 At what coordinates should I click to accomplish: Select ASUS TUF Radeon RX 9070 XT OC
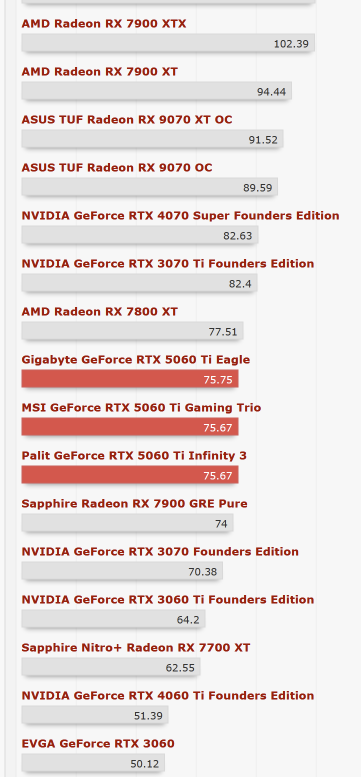click(x=127, y=120)
